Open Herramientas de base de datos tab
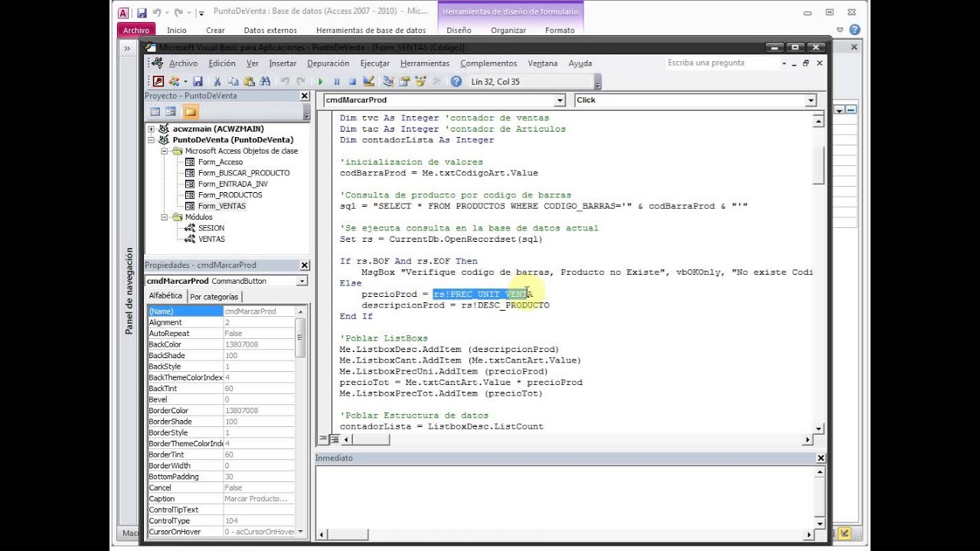 click(371, 31)
